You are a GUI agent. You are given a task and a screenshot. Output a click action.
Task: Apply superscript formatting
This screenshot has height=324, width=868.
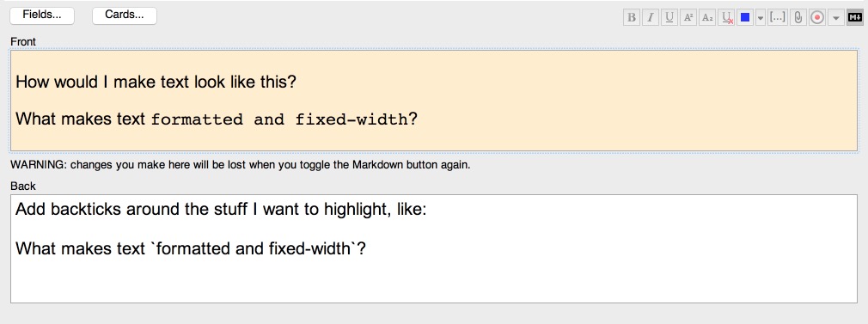[x=688, y=17]
